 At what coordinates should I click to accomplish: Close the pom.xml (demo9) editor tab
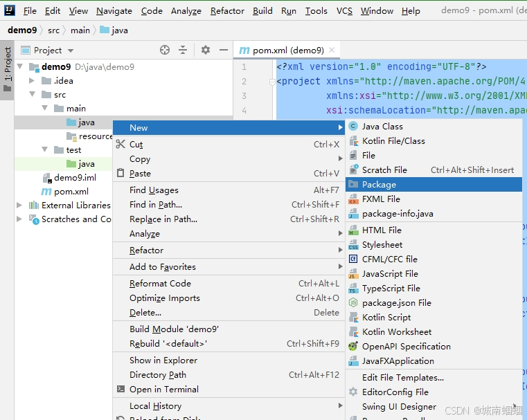[332, 50]
